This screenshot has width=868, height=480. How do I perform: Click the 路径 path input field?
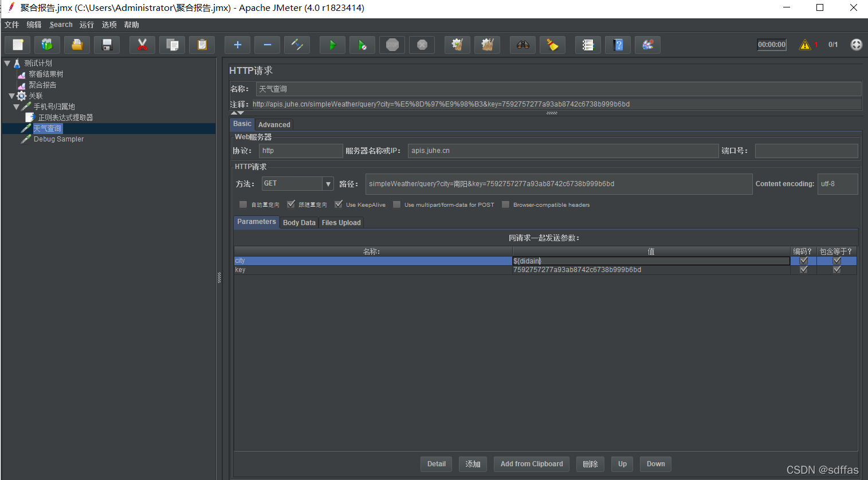pyautogui.click(x=559, y=184)
